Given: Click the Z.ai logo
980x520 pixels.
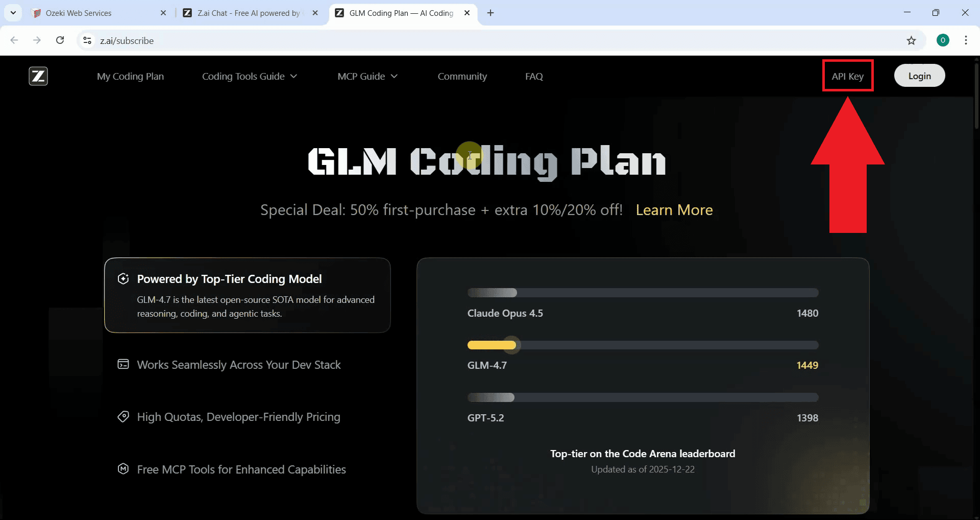Looking at the screenshot, I should [38, 76].
